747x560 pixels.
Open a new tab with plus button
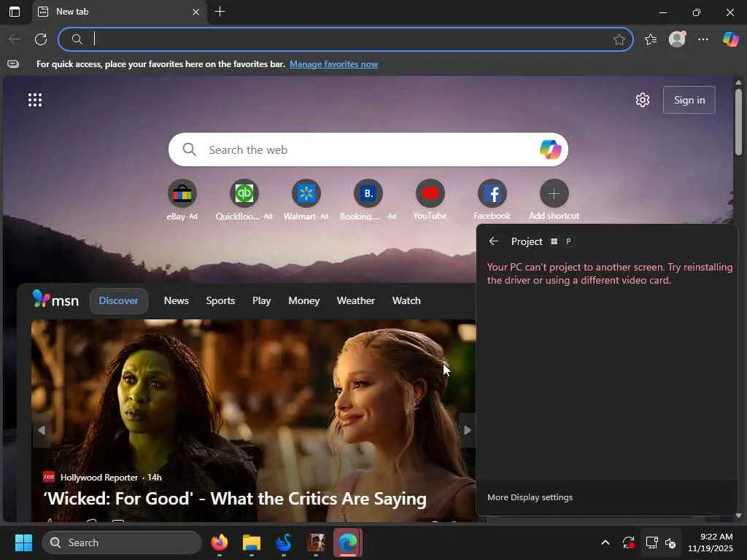pyautogui.click(x=220, y=12)
